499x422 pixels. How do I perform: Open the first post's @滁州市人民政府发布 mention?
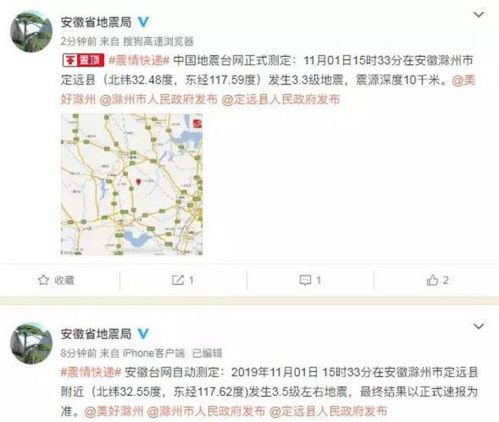(x=158, y=99)
